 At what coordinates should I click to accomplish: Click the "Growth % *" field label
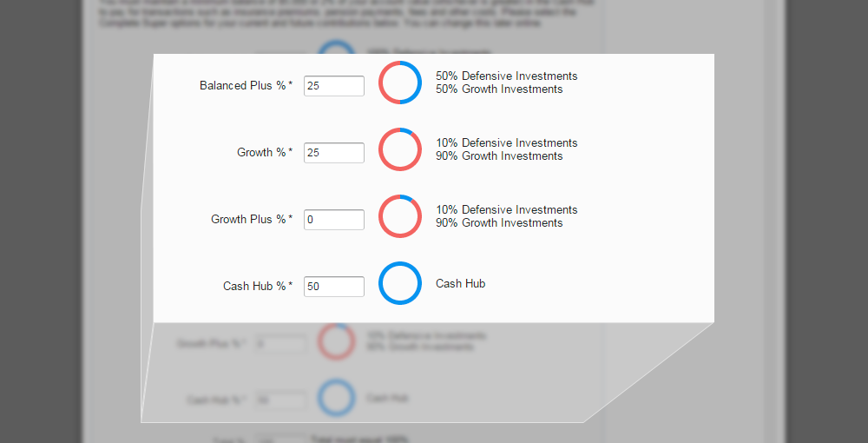[265, 153]
